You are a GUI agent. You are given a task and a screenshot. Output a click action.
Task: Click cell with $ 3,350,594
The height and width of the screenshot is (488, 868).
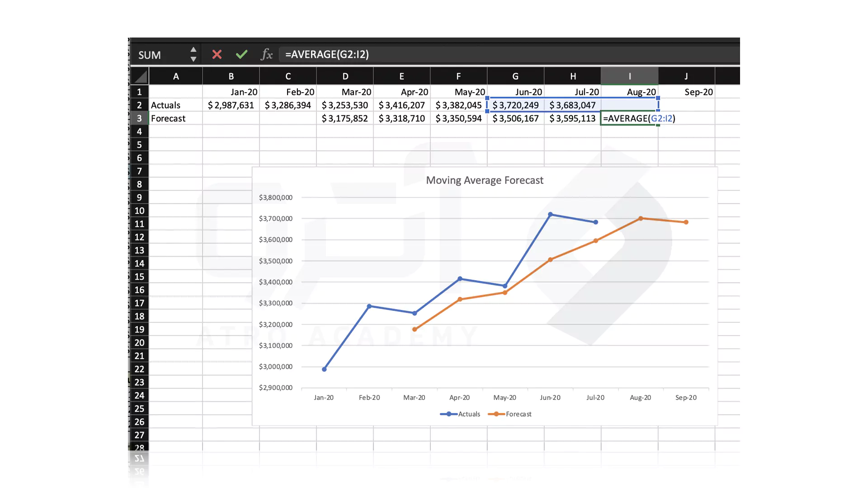[459, 118]
